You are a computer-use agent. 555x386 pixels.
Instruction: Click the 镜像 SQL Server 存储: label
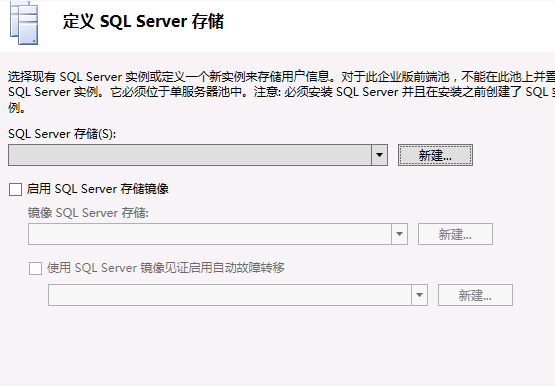pyautogui.click(x=88, y=213)
